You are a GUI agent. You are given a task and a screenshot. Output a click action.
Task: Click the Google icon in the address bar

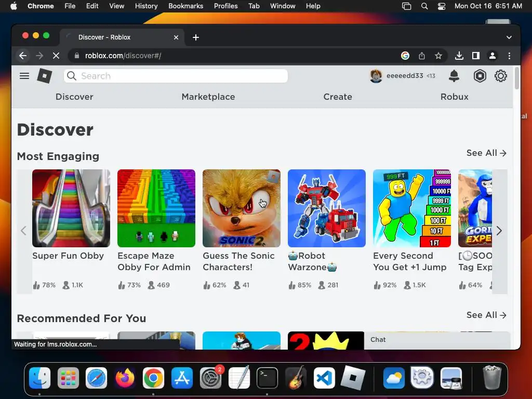[405, 56]
